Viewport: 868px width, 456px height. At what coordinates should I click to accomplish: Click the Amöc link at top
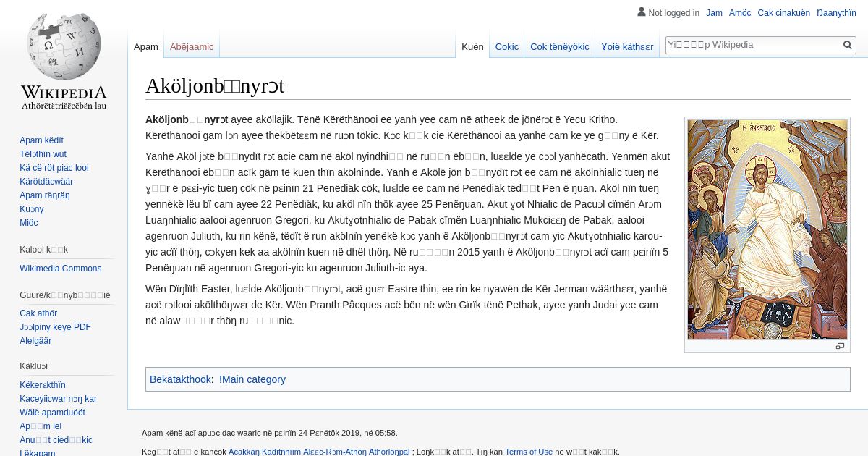(740, 13)
